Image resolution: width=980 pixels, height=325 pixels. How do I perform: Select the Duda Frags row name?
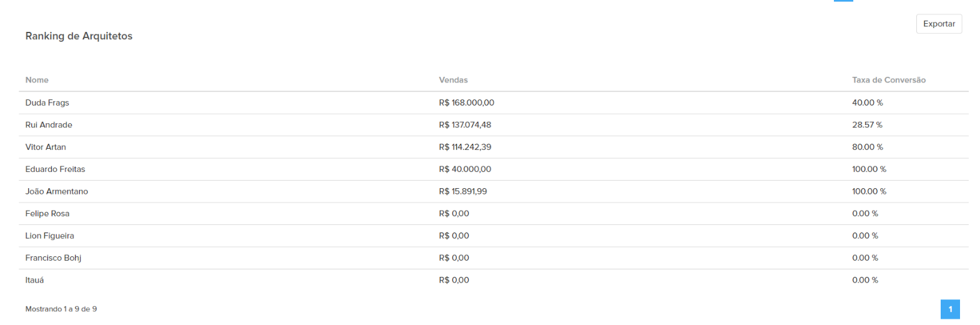tap(47, 102)
